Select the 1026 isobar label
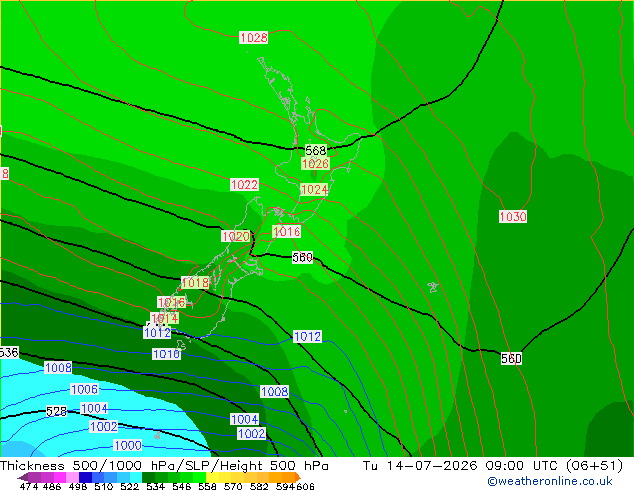The image size is (634, 490). (315, 163)
